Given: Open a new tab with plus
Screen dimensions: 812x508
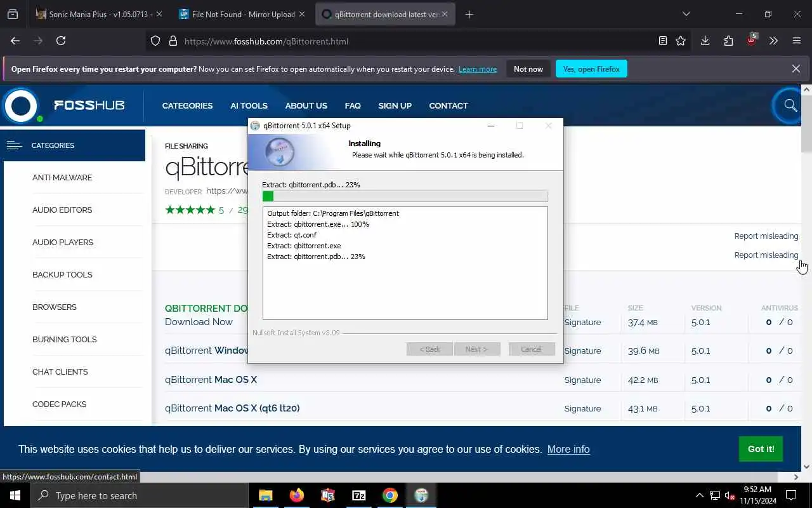Looking at the screenshot, I should click(x=469, y=14).
